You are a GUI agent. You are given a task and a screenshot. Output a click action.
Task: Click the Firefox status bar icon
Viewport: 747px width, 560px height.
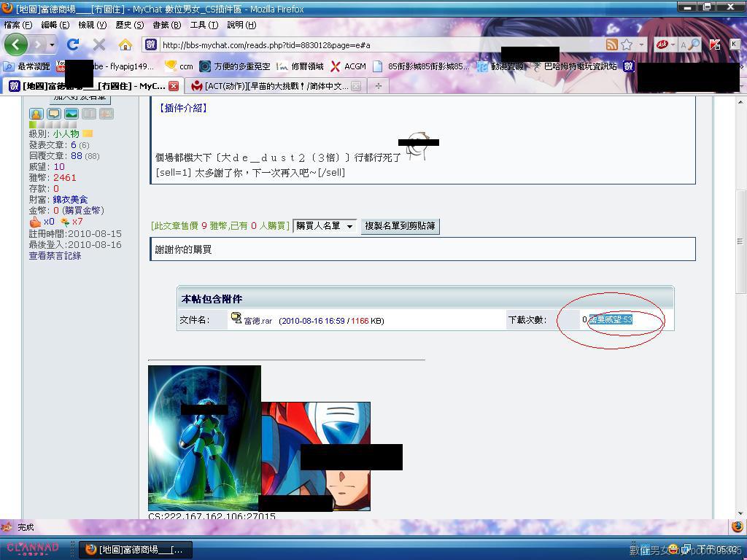pos(738,526)
